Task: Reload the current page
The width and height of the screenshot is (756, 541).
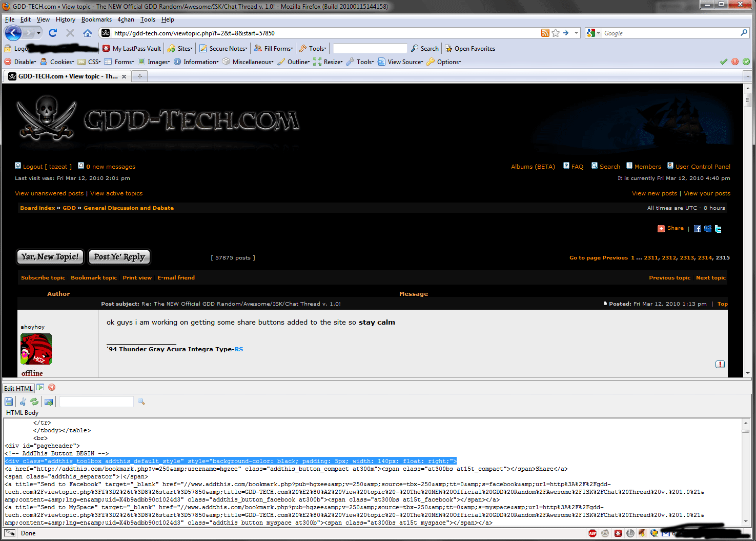Action: (x=53, y=33)
